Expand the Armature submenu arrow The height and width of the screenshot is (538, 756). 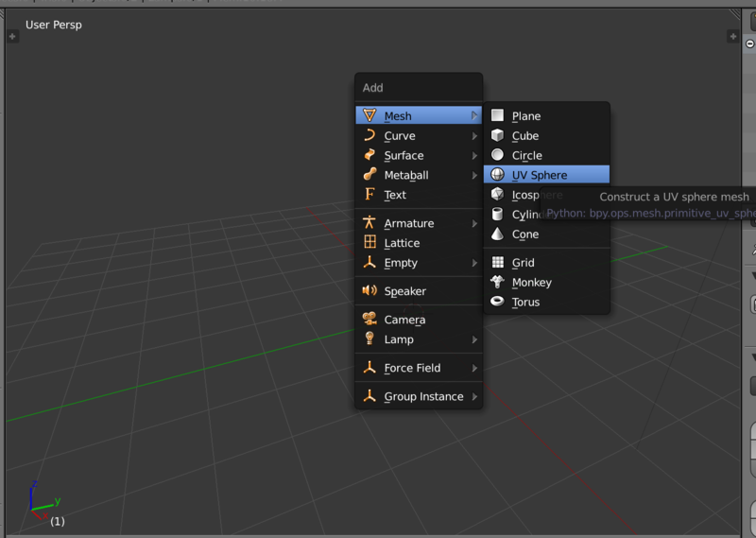tap(474, 223)
